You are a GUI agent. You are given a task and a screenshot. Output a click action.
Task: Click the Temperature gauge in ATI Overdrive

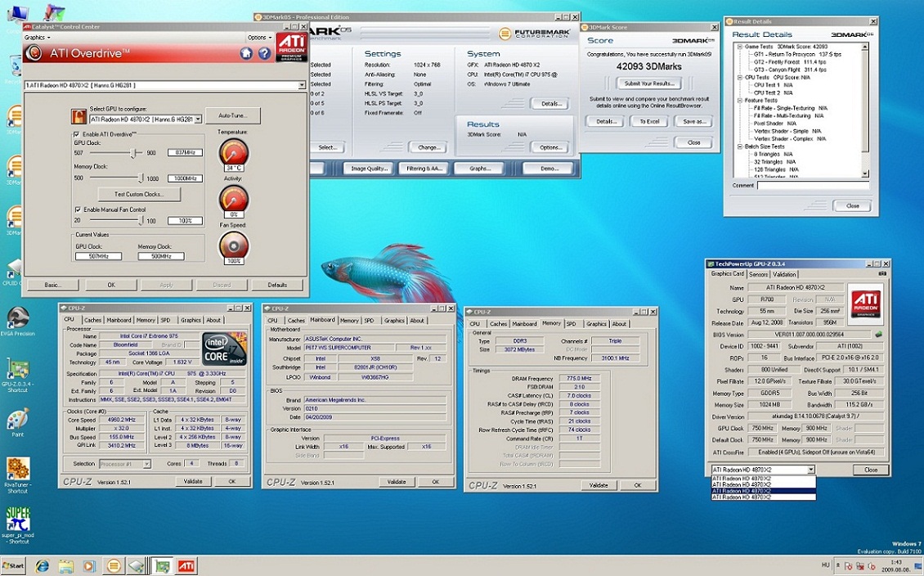point(233,155)
